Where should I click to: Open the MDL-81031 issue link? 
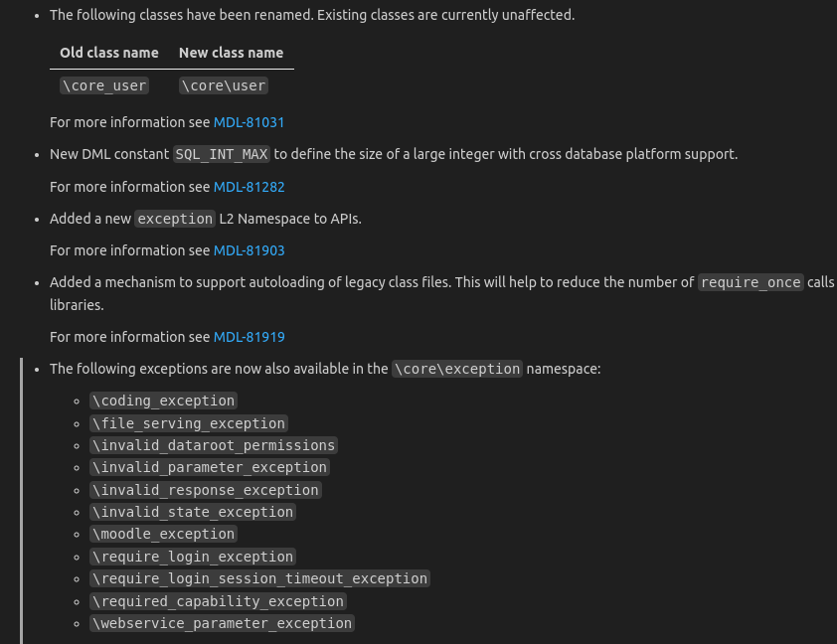pyautogui.click(x=249, y=122)
